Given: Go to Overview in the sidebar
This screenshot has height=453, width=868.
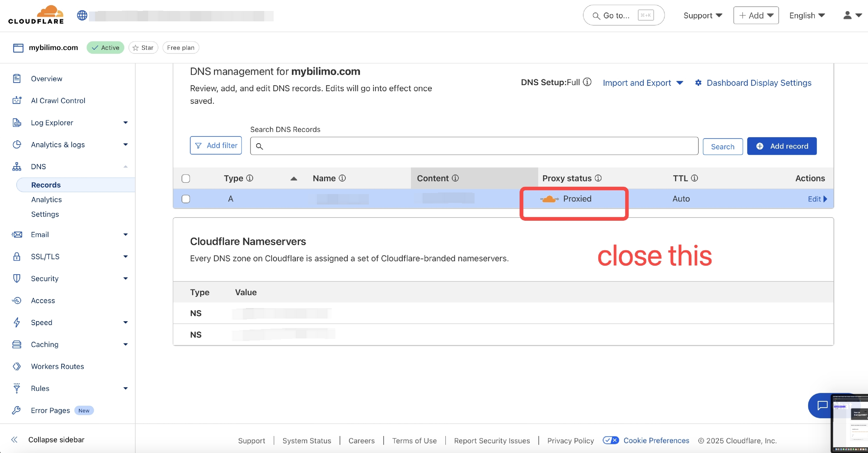Looking at the screenshot, I should [47, 78].
